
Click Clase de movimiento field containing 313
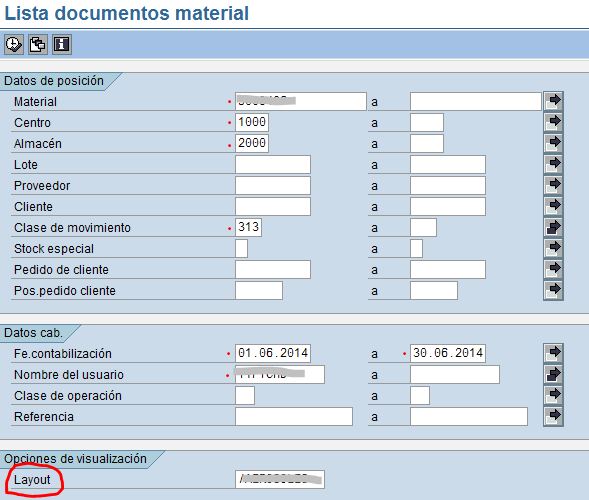tap(248, 228)
